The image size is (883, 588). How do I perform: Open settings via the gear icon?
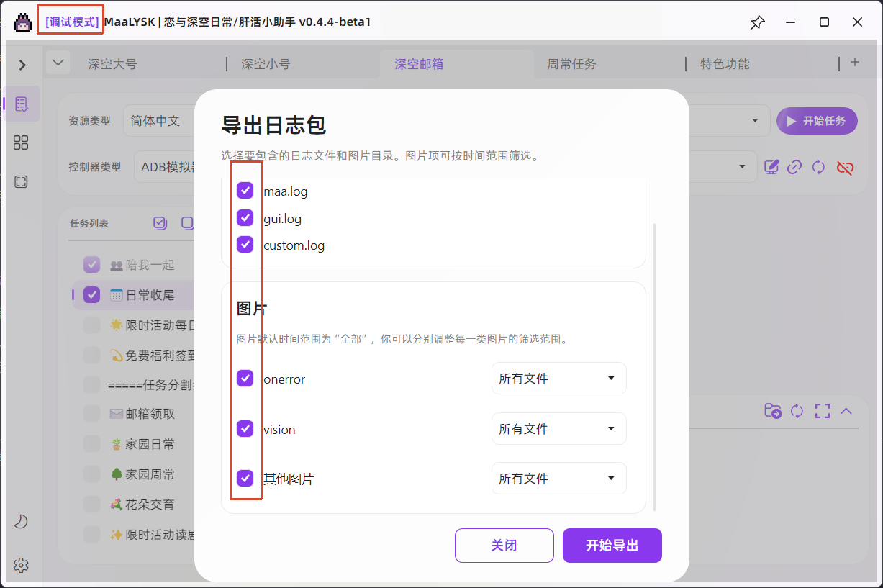(21, 565)
